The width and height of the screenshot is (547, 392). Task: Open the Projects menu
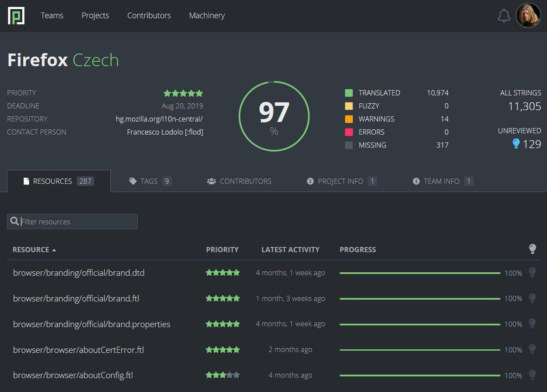pos(95,15)
